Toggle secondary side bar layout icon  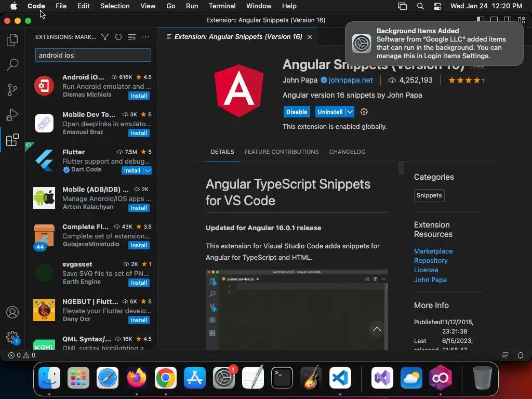508,20
